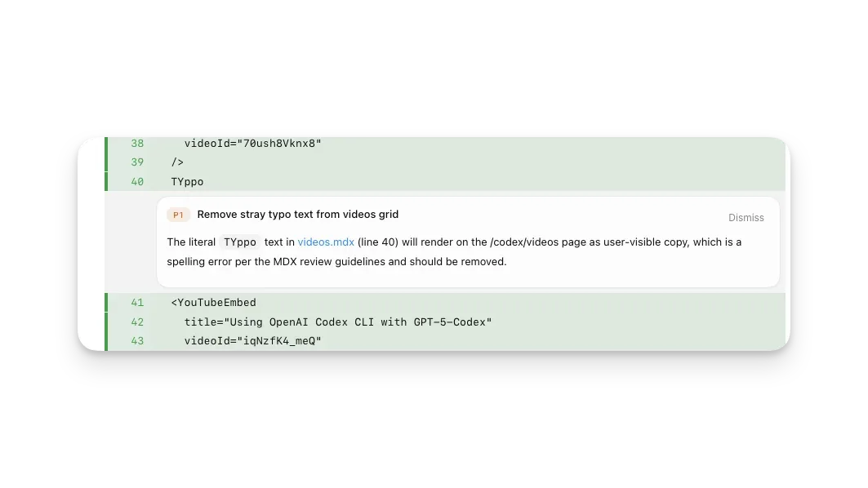The width and height of the screenshot is (868, 488).
Task: Click the TYppo text on line 40
Action: 187,182
